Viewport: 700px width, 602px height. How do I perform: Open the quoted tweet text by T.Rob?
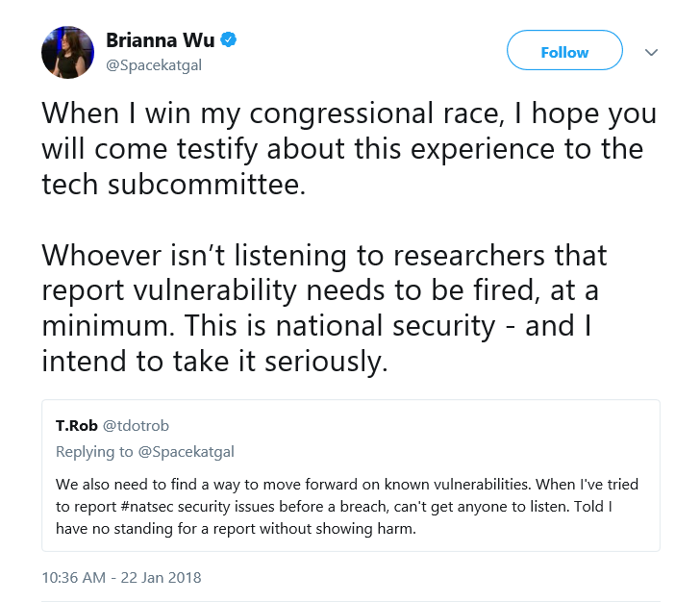[347, 507]
